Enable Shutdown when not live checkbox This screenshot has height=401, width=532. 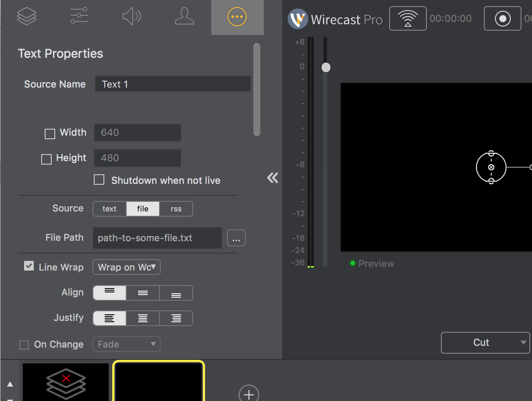(x=99, y=180)
